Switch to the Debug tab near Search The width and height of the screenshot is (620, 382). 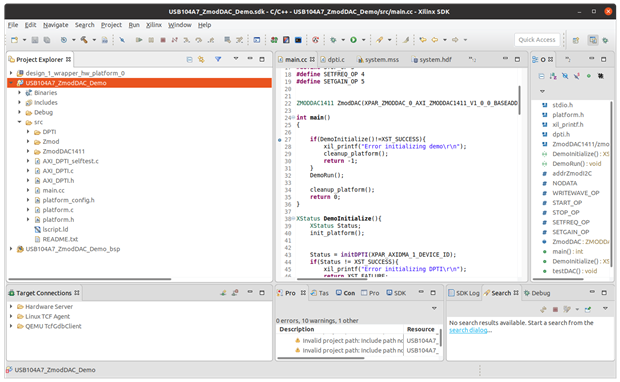point(537,293)
